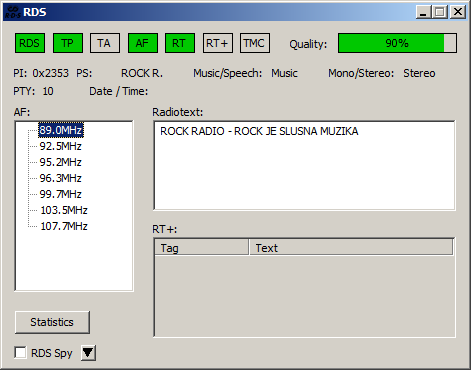Click the 90% quality progress bar
The width and height of the screenshot is (471, 370).
397,43
